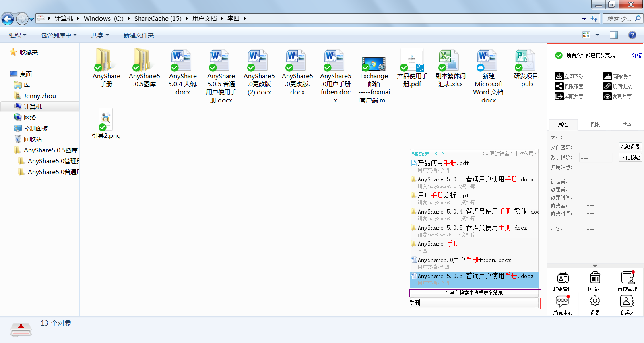Viewport: 644px width, 343px height.
Task: Select highlighted result 普通用户使用手册.docx
Action: [474, 279]
